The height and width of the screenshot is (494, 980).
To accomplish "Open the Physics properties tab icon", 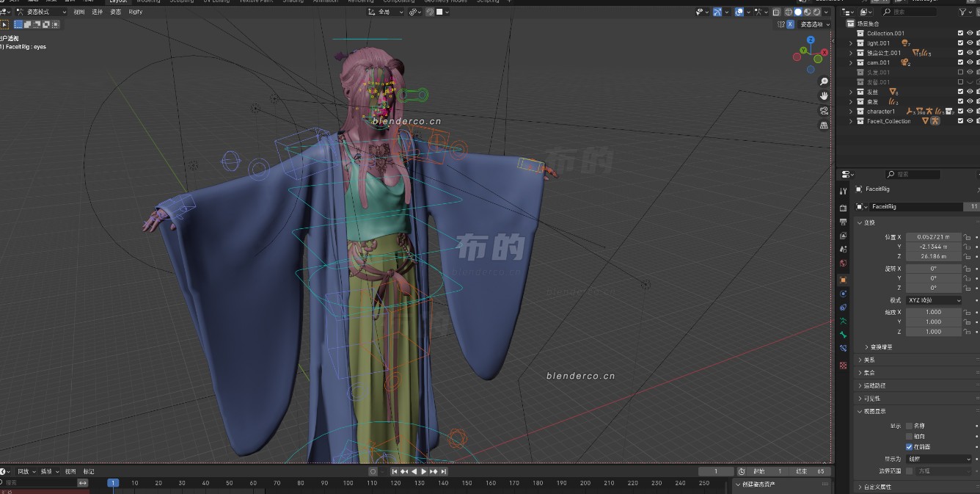I will (x=844, y=294).
